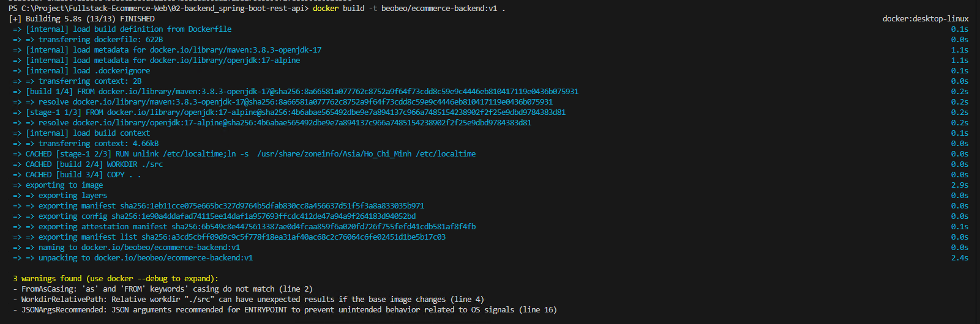Image resolution: width=980 pixels, height=324 pixels.
Task: Click the docker build command text in the prompt
Action: click(409, 9)
